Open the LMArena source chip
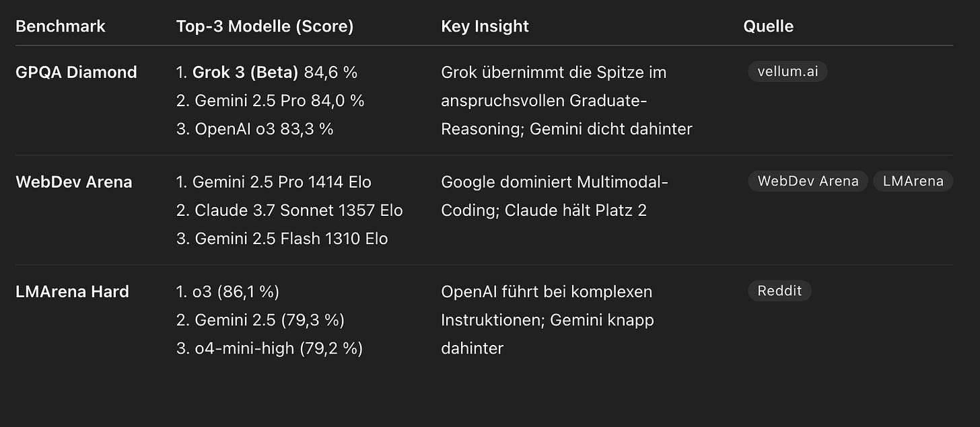This screenshot has width=980, height=427. pyautogui.click(x=913, y=181)
